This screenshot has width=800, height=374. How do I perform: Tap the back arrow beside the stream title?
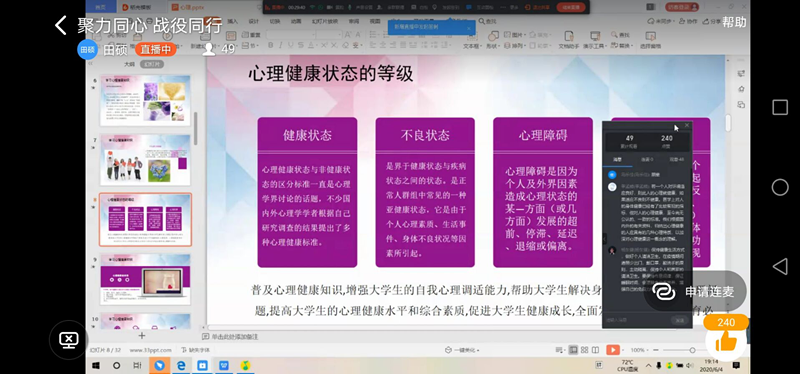(x=61, y=25)
